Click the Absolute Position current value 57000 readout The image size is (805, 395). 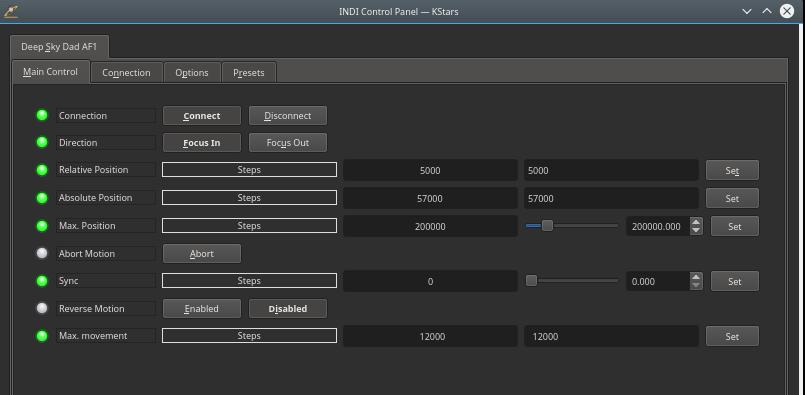[x=430, y=198]
